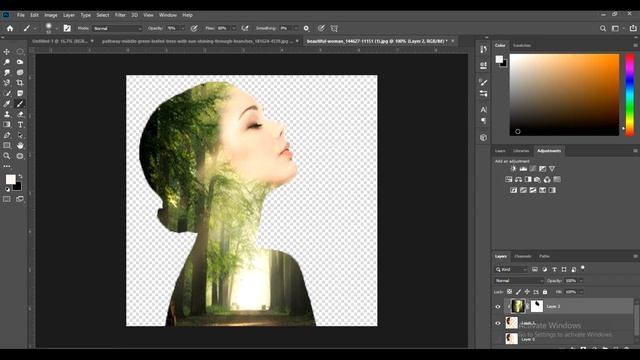Open the File menu
This screenshot has height=360, width=640.
(x=20, y=15)
